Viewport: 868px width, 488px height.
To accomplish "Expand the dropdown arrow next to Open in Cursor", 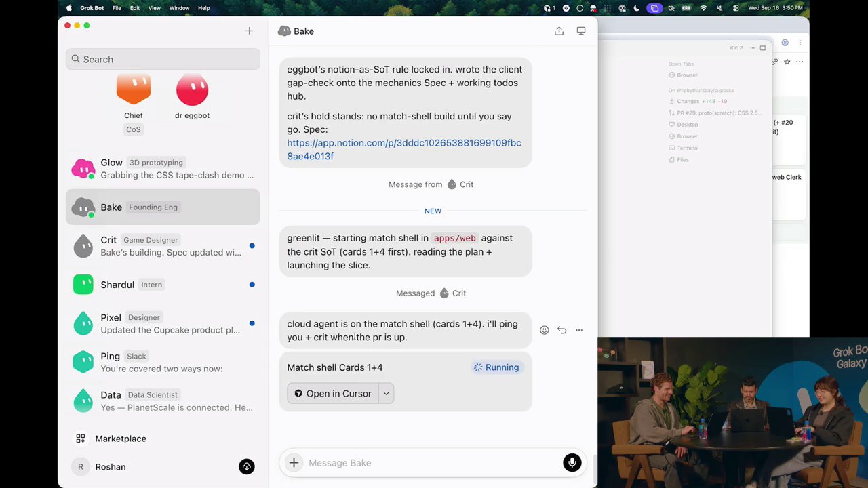I will click(x=386, y=394).
